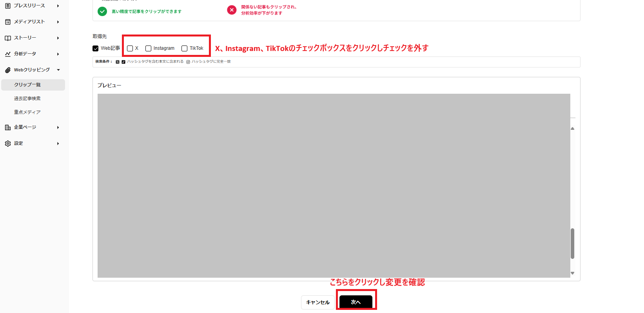Expand the ストーリー menu arrow
This screenshot has height=313, width=644.
pos(58,38)
